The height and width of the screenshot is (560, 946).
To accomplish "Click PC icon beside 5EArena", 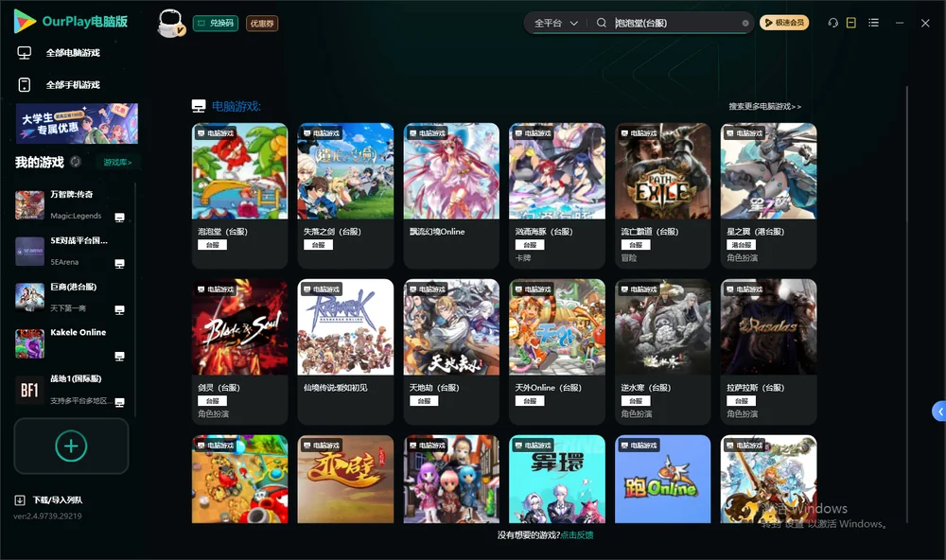I will (119, 264).
